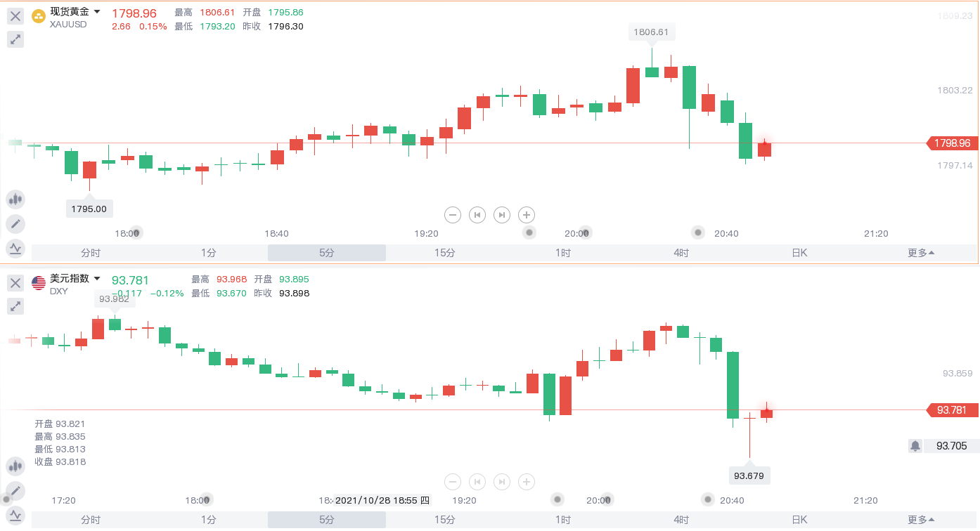This screenshot has height=531, width=980.
Task: Expand the XAUUSD gold chart to fullscreen
Action: click(x=15, y=39)
